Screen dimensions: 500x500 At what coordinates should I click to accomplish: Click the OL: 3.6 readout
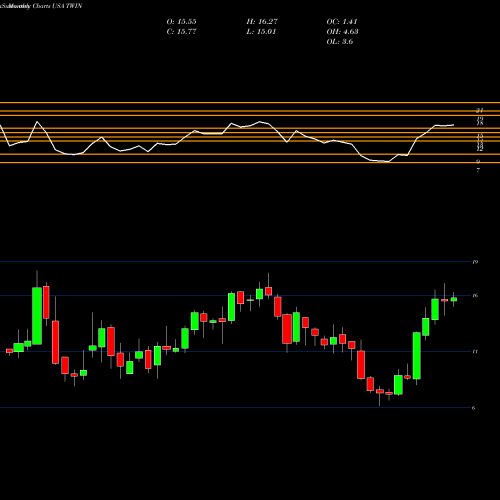[340, 42]
